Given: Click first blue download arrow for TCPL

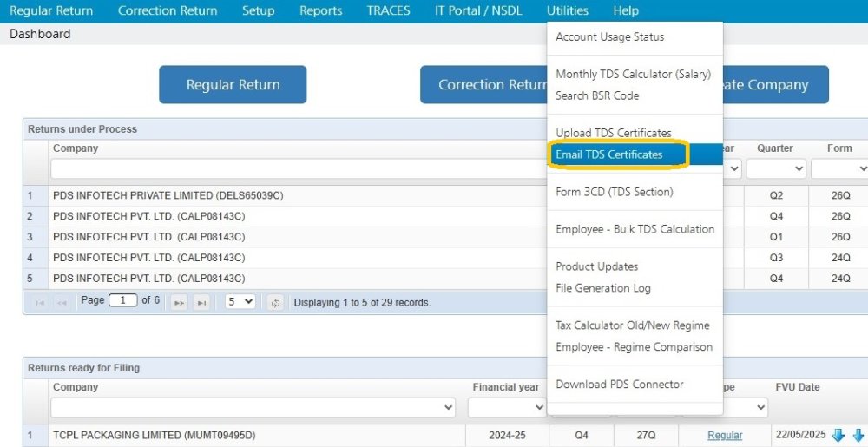Looking at the screenshot, I should 838,436.
